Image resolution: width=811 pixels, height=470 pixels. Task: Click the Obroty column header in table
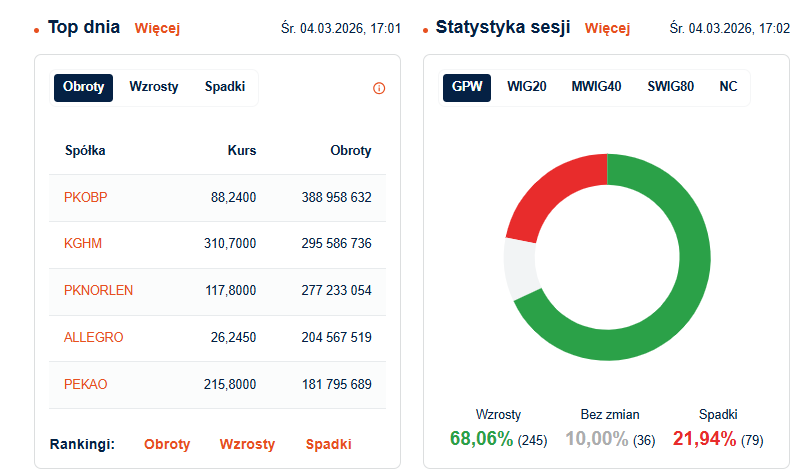351,150
